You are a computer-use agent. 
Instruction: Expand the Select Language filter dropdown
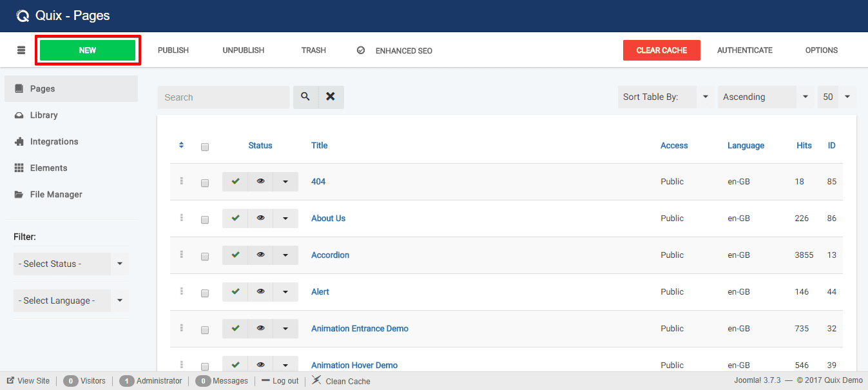[71, 300]
